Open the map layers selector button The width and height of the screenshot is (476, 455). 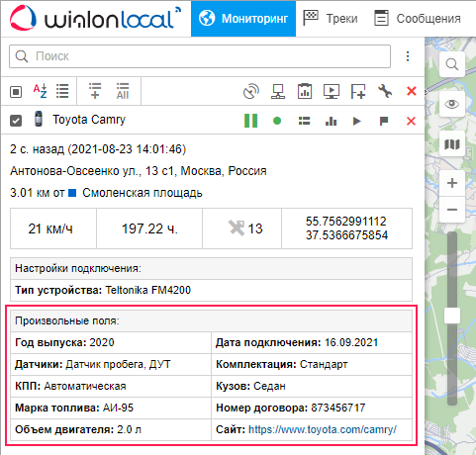(x=452, y=144)
